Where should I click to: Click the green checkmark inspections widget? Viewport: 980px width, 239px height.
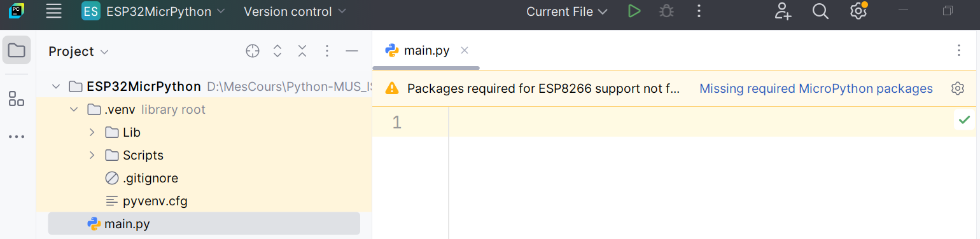[x=964, y=119]
